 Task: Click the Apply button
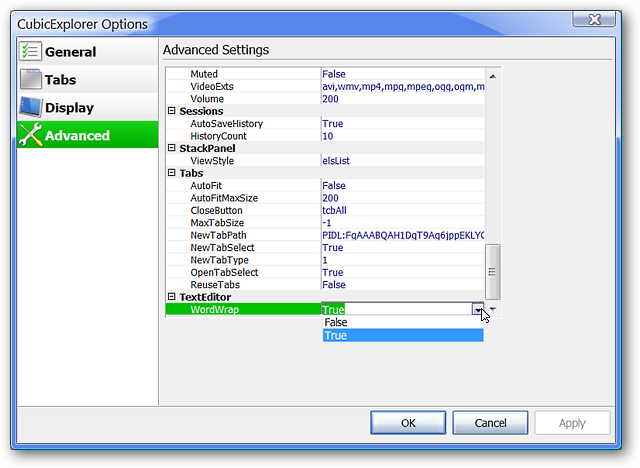point(572,423)
